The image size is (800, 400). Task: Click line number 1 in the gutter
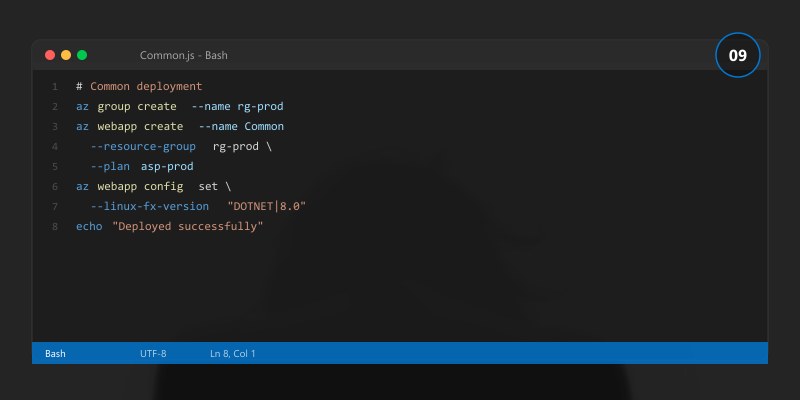tap(55, 87)
